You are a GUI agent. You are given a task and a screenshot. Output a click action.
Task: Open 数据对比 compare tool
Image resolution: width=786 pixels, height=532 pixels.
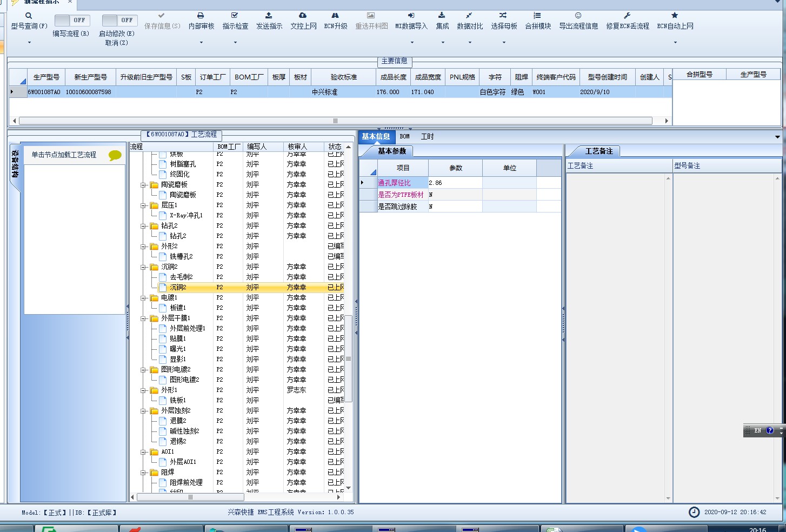point(469,21)
